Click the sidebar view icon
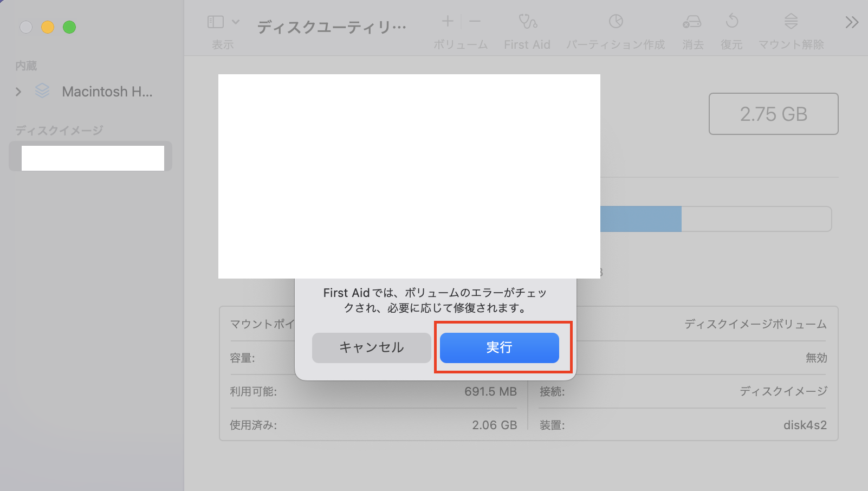This screenshot has width=868, height=491. pyautogui.click(x=216, y=22)
